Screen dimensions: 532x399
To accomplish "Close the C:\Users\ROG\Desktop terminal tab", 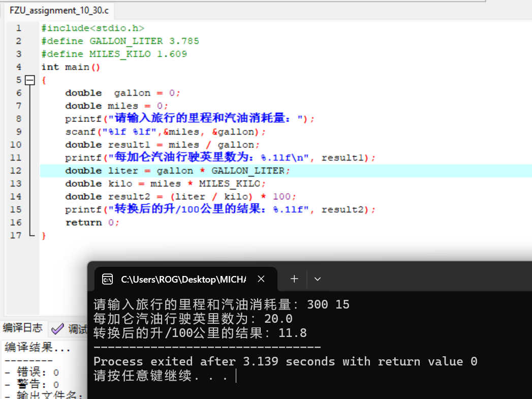I will [x=261, y=279].
